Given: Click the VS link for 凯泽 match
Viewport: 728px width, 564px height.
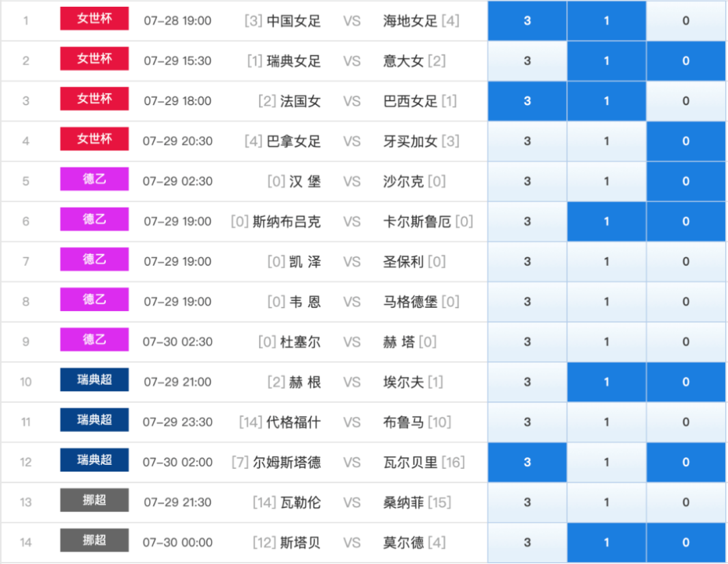Looking at the screenshot, I should (352, 262).
